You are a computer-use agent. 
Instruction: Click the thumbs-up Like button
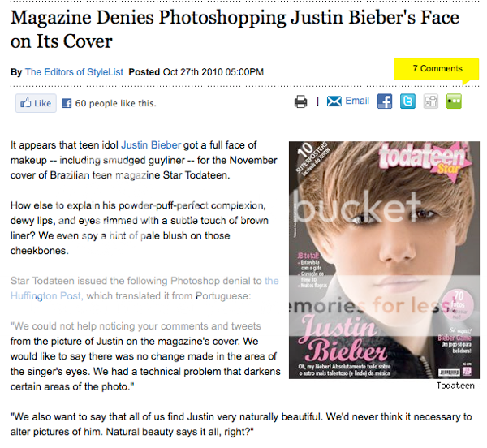tap(36, 103)
